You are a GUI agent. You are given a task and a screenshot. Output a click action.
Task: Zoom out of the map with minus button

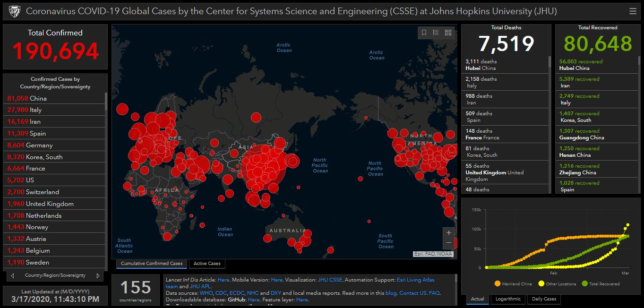(x=449, y=243)
